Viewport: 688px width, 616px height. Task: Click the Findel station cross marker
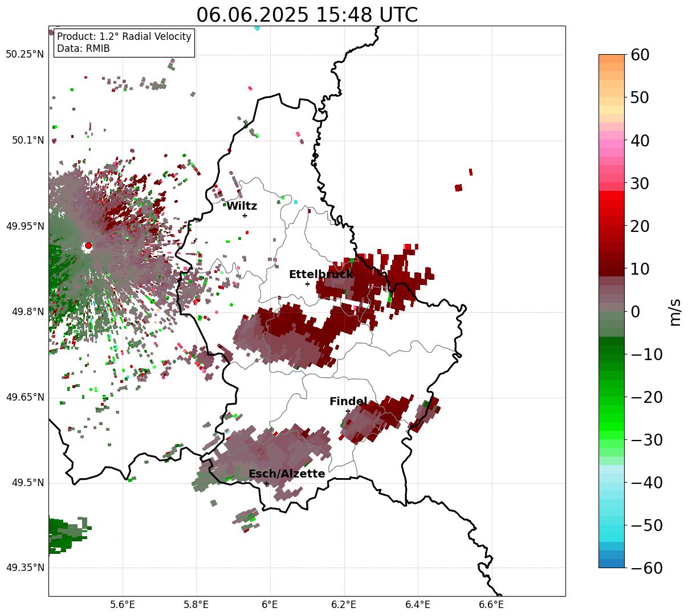click(348, 411)
